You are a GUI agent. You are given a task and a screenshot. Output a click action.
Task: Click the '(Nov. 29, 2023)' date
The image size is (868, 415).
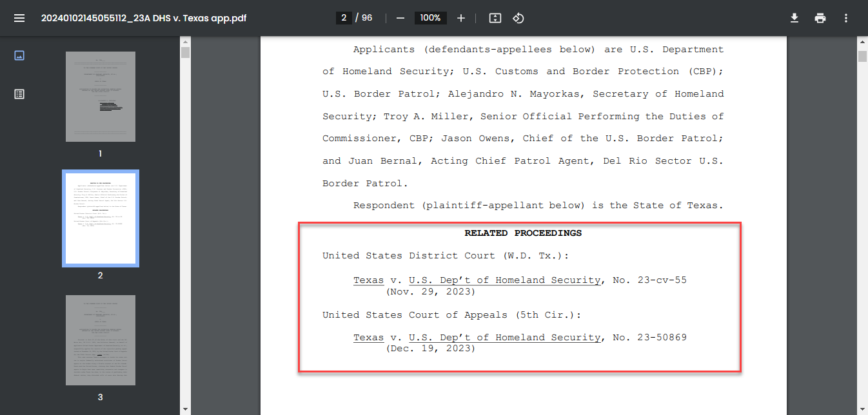tap(431, 292)
